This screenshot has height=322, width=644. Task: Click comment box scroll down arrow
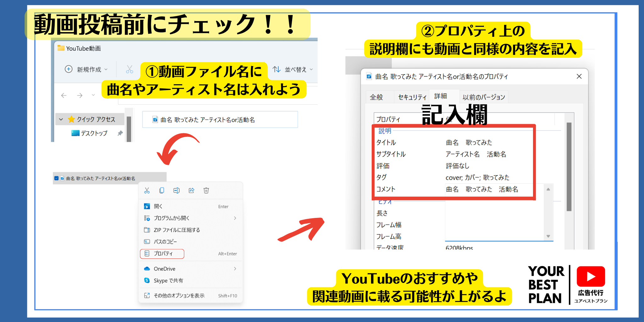click(548, 236)
